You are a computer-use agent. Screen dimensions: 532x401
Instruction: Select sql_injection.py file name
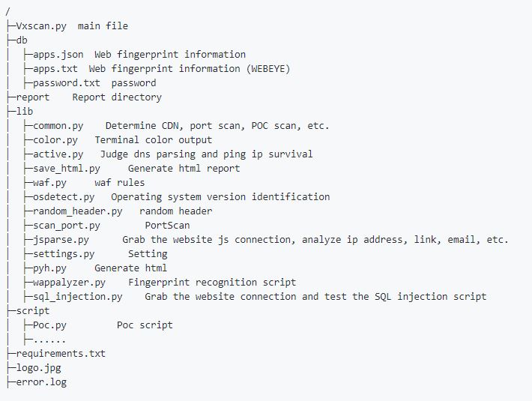coord(78,297)
